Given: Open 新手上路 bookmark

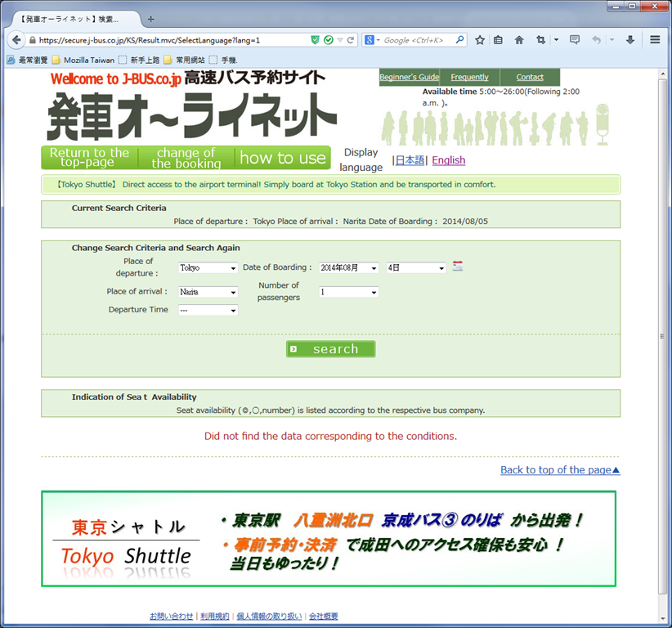Looking at the screenshot, I should click(139, 60).
